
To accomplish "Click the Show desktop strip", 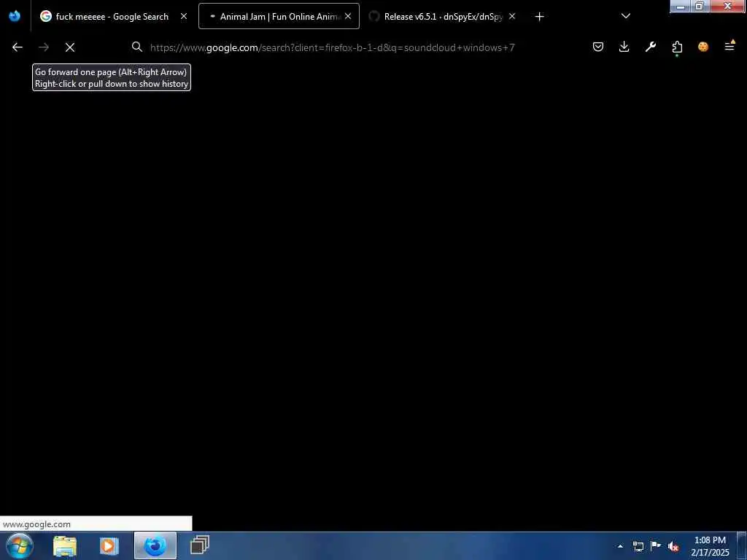I will pos(742,546).
